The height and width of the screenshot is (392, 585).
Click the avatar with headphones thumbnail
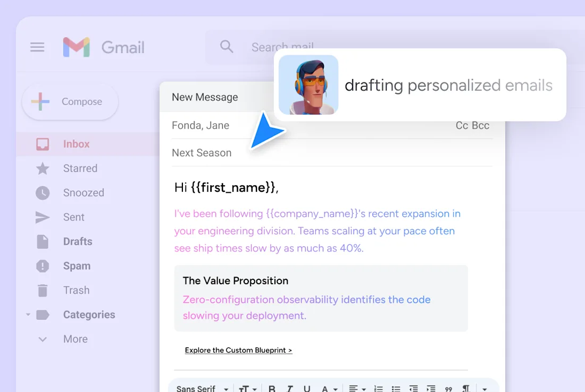coord(308,84)
